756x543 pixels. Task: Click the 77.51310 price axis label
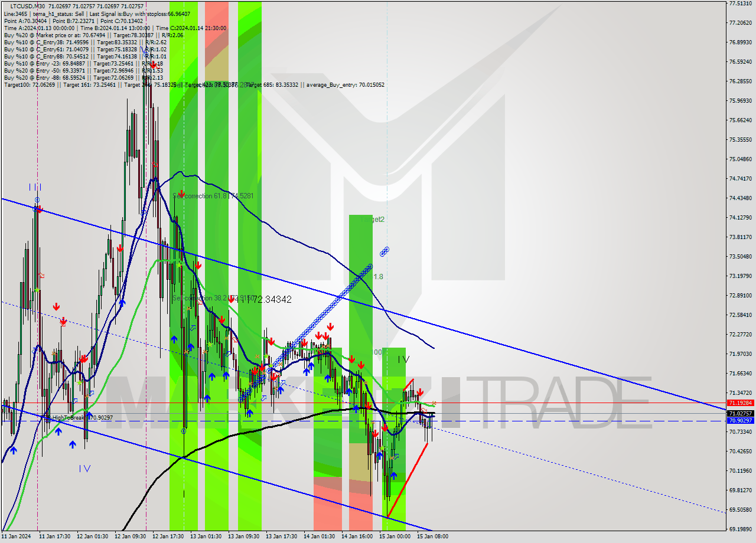741,3
